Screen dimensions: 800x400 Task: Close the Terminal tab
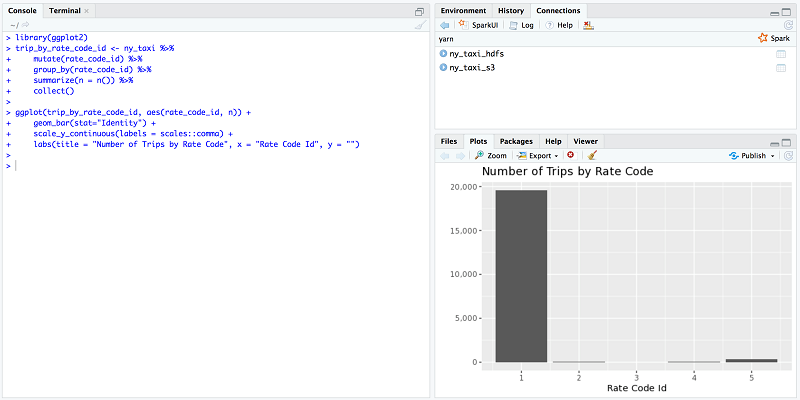point(86,11)
